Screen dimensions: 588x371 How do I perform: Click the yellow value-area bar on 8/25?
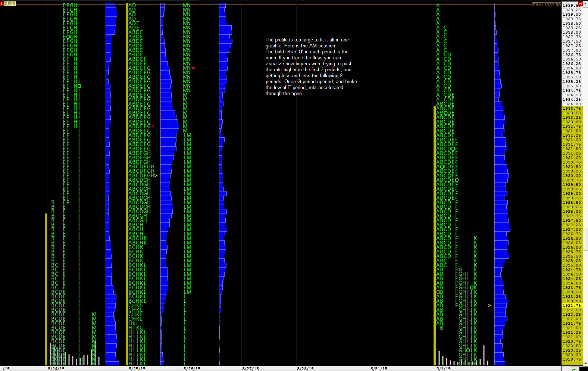coord(127,184)
